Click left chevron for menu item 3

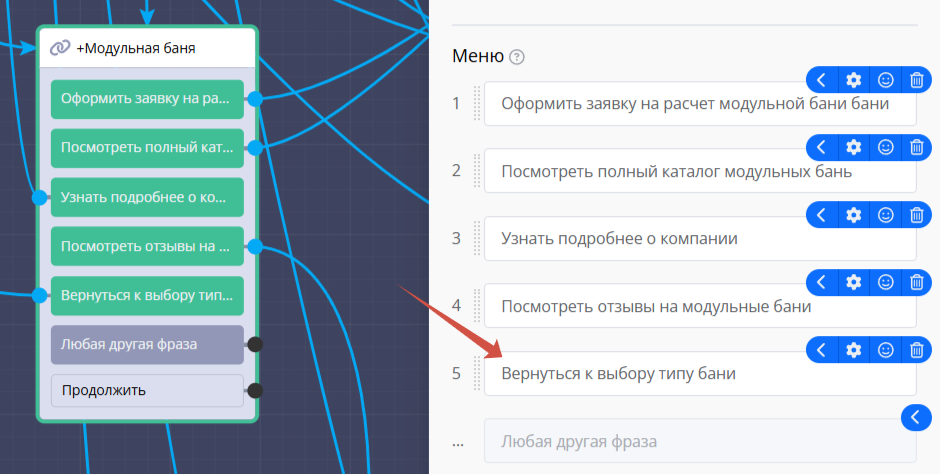821,215
